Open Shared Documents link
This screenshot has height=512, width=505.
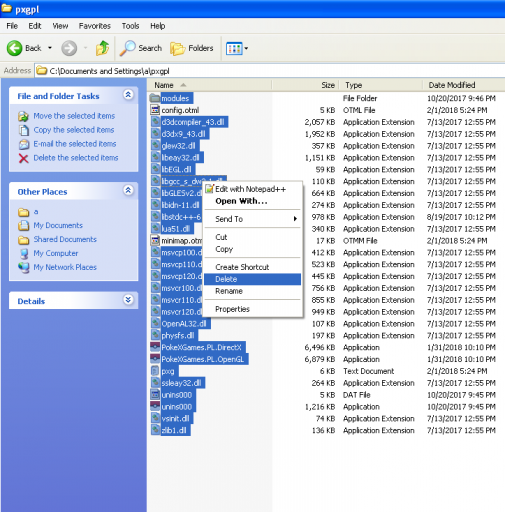click(x=65, y=239)
